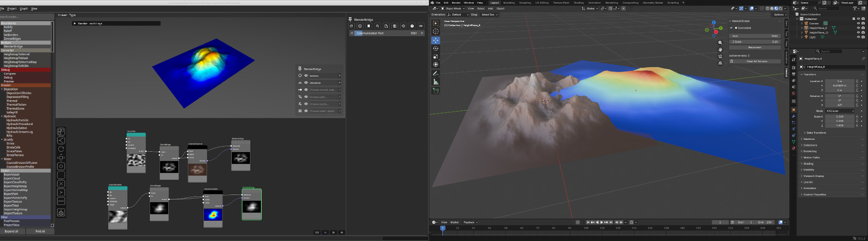The height and width of the screenshot is (241, 868).
Task: Switch to the Modeling workspace tab
Action: (x=509, y=3)
